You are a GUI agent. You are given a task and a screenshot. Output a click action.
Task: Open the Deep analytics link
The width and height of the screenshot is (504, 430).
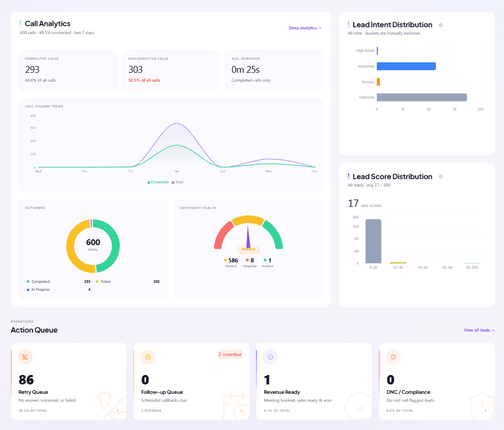coord(305,28)
